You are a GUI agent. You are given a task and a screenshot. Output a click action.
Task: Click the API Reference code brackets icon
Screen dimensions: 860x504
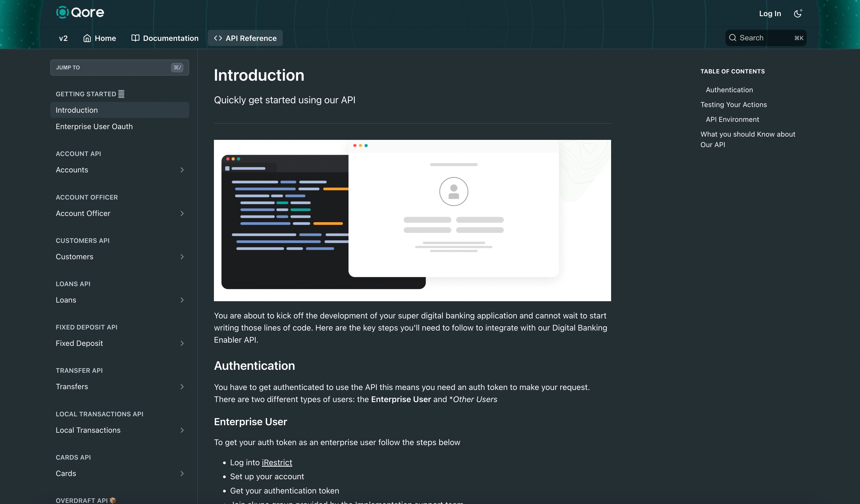click(218, 38)
